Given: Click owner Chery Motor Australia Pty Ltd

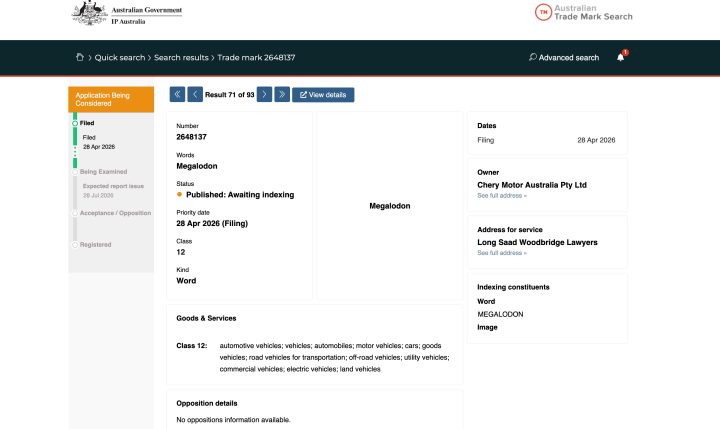Looking at the screenshot, I should (532, 185).
